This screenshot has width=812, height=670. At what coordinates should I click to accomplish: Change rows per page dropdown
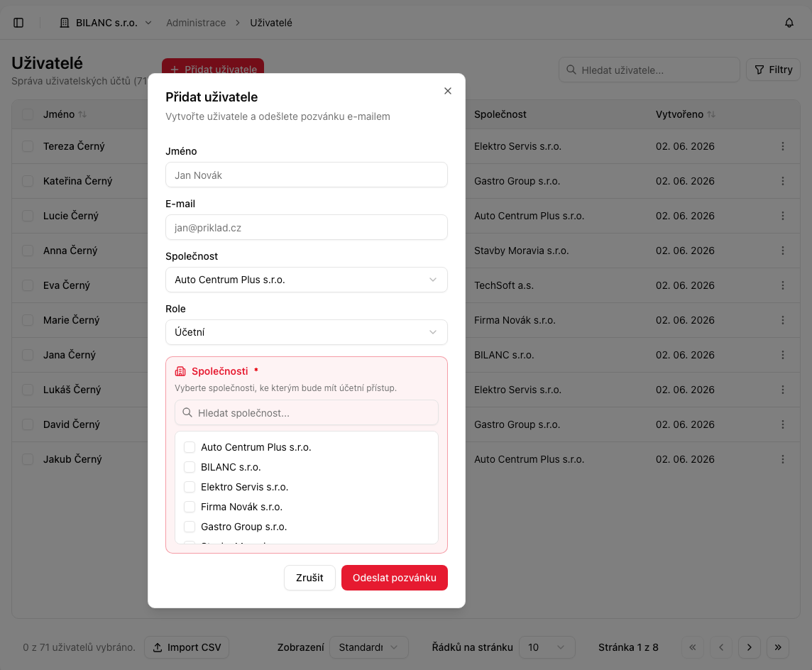point(547,647)
